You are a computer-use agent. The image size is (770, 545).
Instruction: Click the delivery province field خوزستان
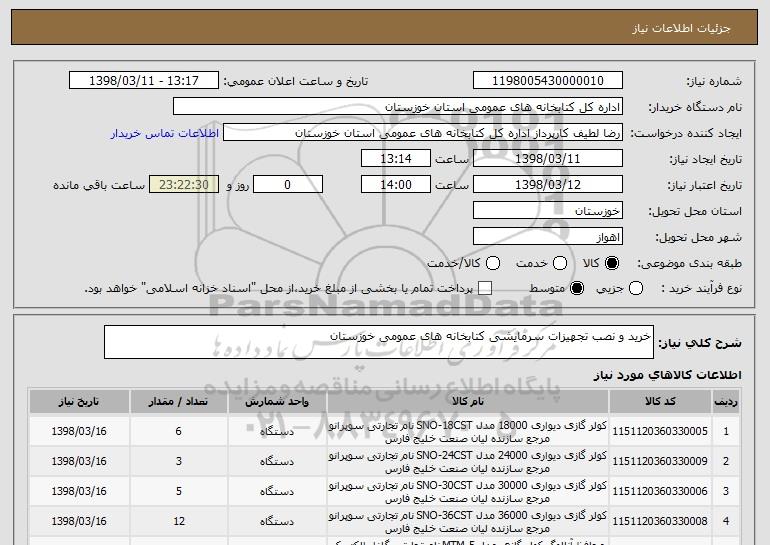pyautogui.click(x=548, y=211)
